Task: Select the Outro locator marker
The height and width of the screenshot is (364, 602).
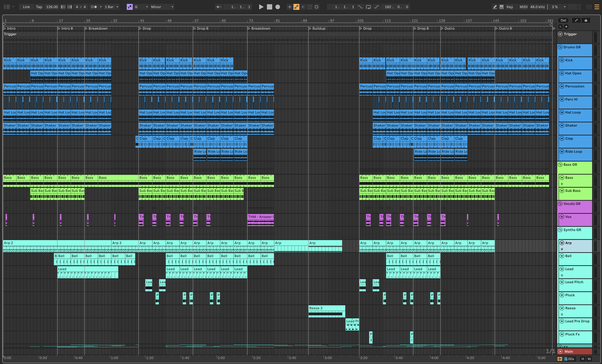Action: [x=447, y=28]
